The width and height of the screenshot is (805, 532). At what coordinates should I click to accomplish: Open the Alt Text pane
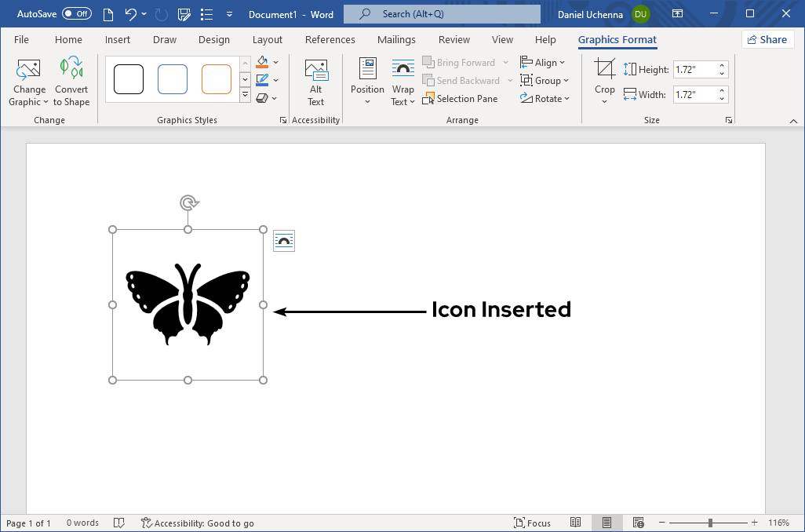(x=315, y=82)
